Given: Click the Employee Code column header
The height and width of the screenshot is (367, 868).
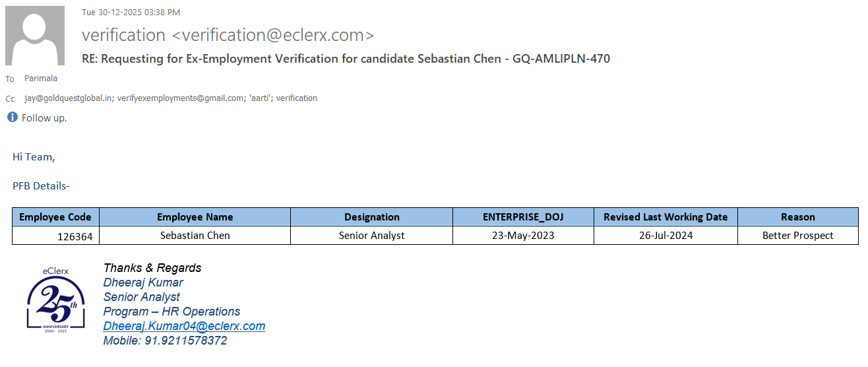Looking at the screenshot, I should [55, 217].
